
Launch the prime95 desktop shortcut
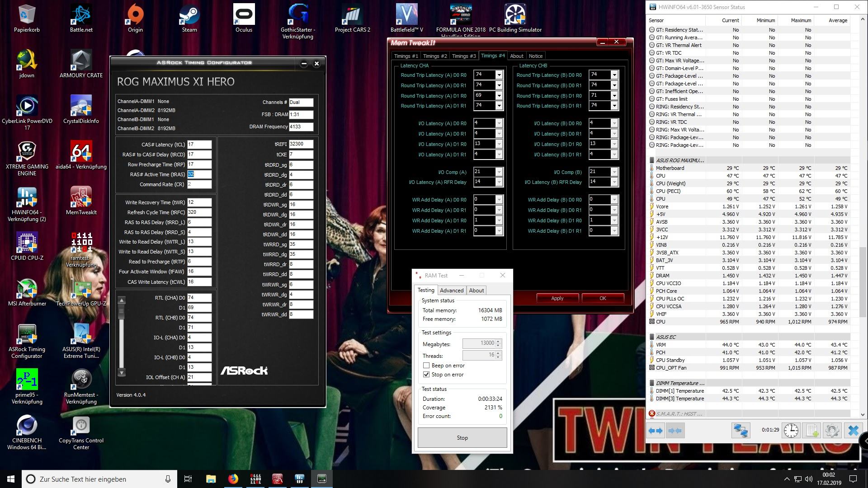pos(27,386)
